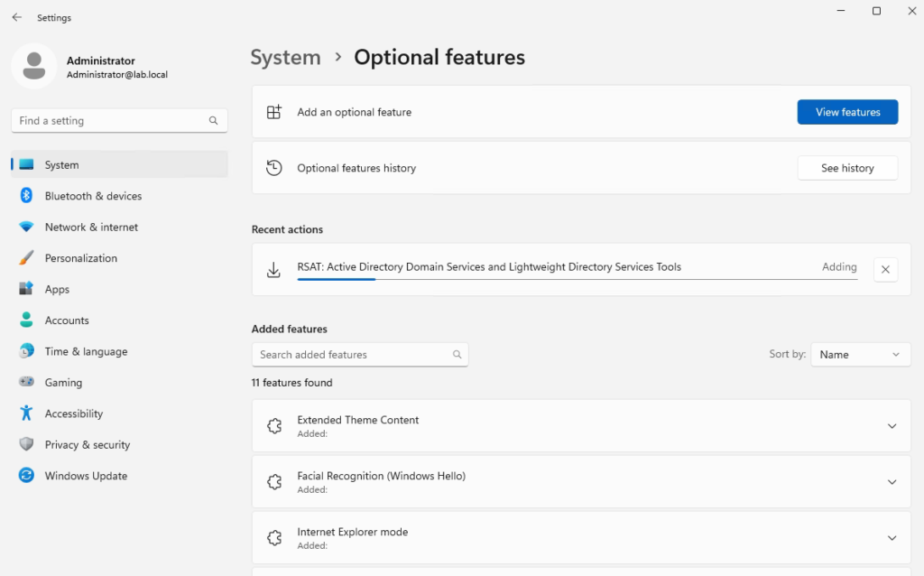Click the '11 features found' text
This screenshot has height=576, width=924.
click(x=292, y=383)
